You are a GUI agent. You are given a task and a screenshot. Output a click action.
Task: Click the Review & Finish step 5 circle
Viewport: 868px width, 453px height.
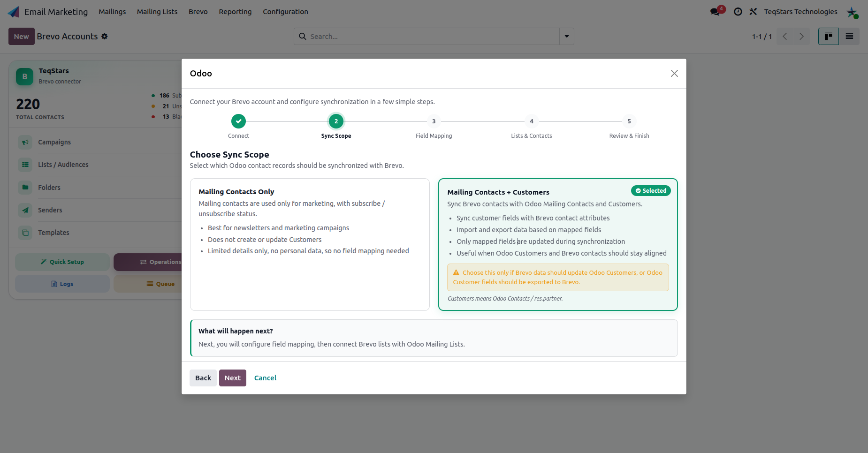point(629,121)
